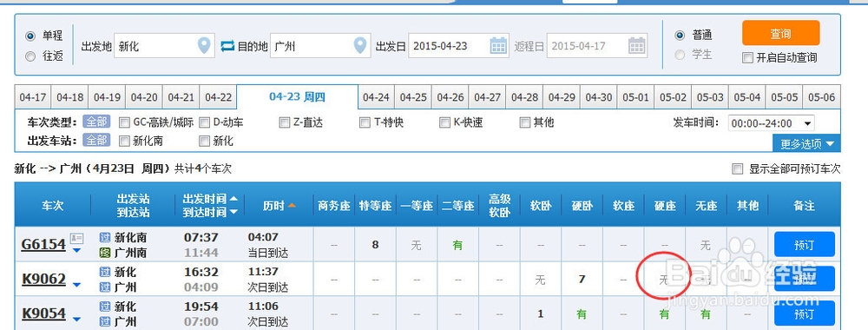Click 特等座 value 8 for G6154
Viewport: 868px width, 330px height.
[375, 244]
